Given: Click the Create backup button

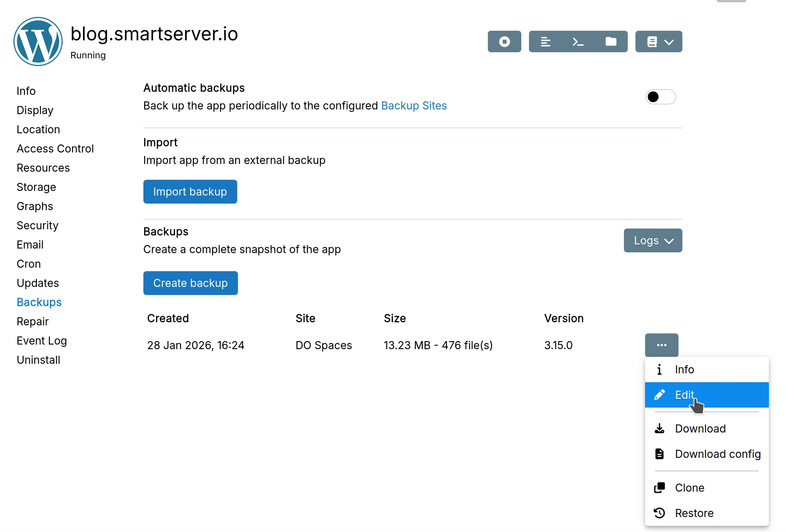Looking at the screenshot, I should point(190,283).
